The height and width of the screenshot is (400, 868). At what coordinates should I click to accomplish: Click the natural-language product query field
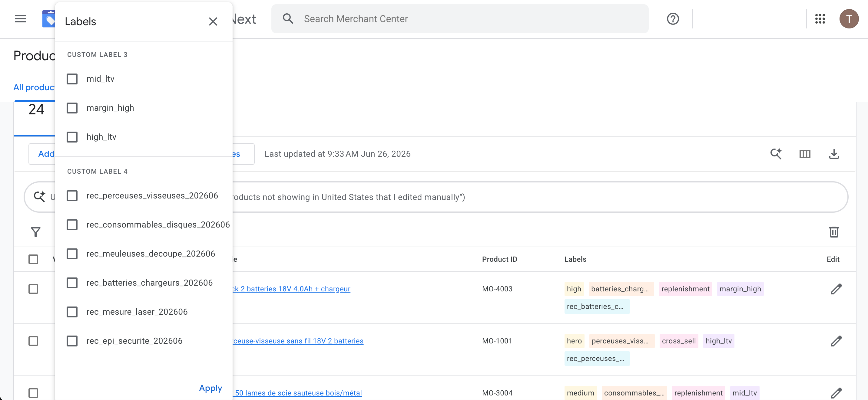tap(436, 197)
